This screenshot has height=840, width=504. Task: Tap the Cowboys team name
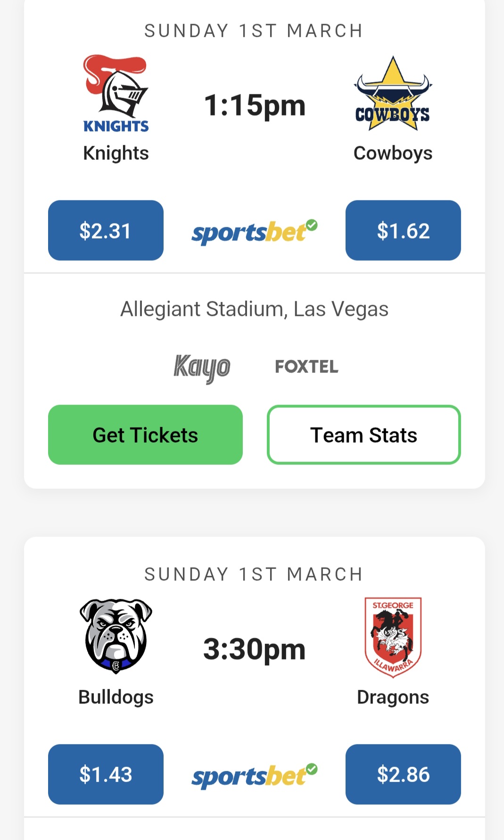point(393,153)
